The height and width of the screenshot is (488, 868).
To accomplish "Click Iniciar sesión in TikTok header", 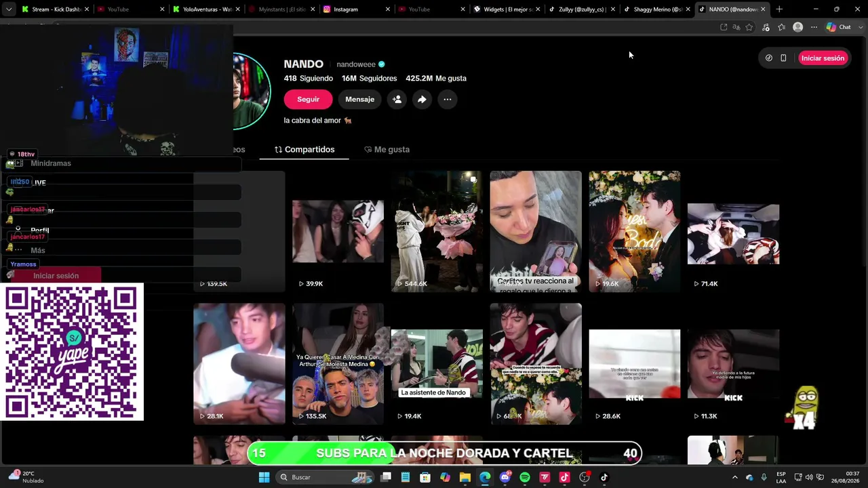I will coord(823,58).
